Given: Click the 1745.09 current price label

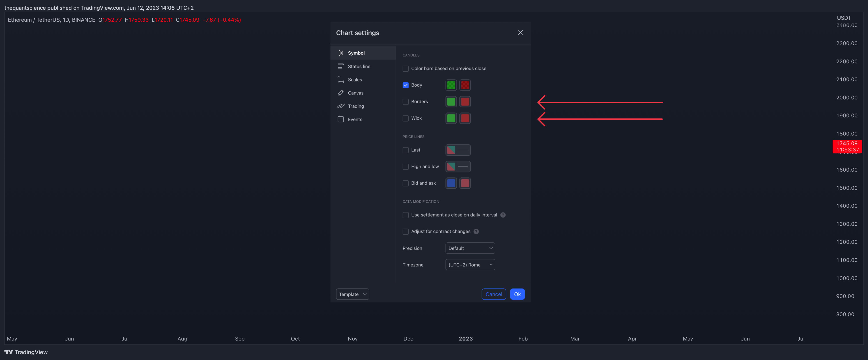Looking at the screenshot, I should 847,146.
